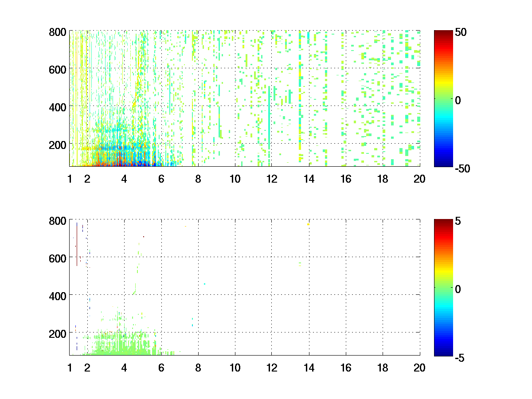Image resolution: width=532 pixels, height=399 pixels.
Task: Select the colorbar label -50
Action: [463, 168]
